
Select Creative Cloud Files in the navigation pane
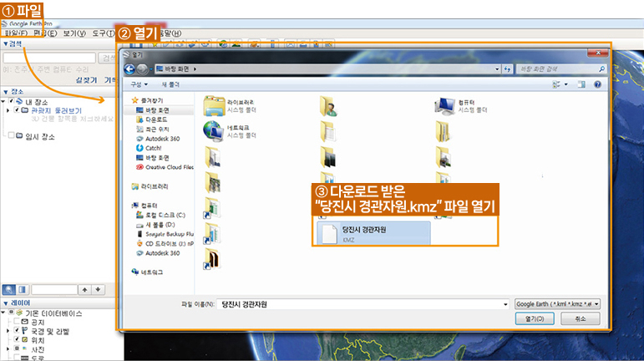[x=165, y=167]
